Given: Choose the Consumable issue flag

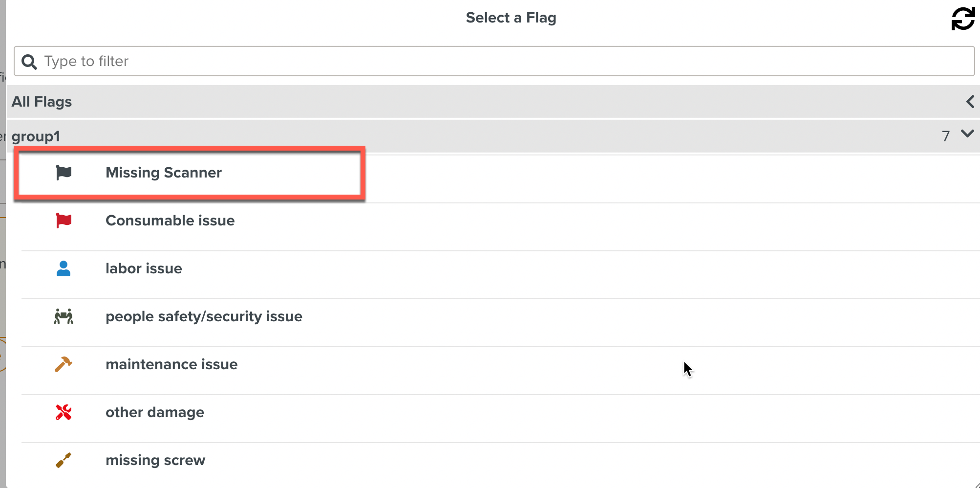Looking at the screenshot, I should [170, 221].
